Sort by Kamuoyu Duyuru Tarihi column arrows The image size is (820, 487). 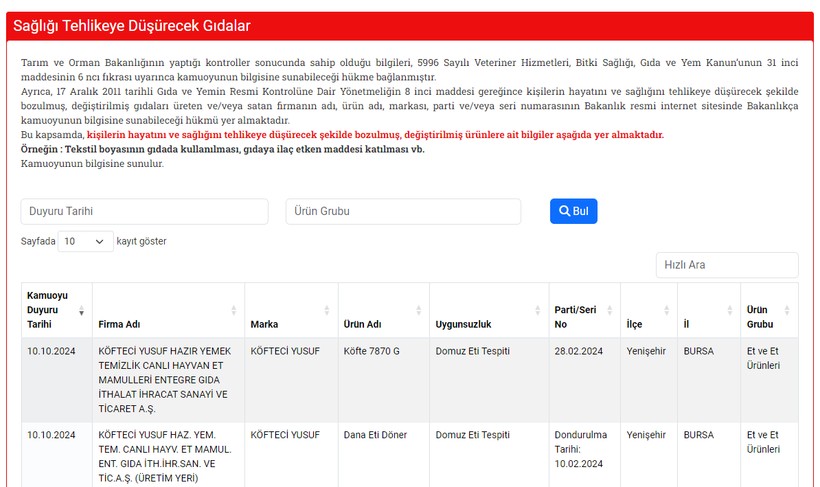[x=82, y=311]
